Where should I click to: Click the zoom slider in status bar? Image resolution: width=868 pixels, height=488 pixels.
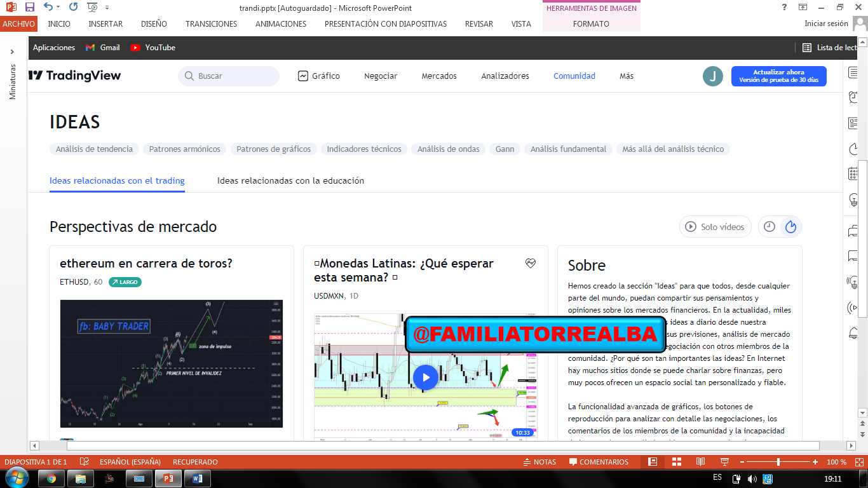778,462
